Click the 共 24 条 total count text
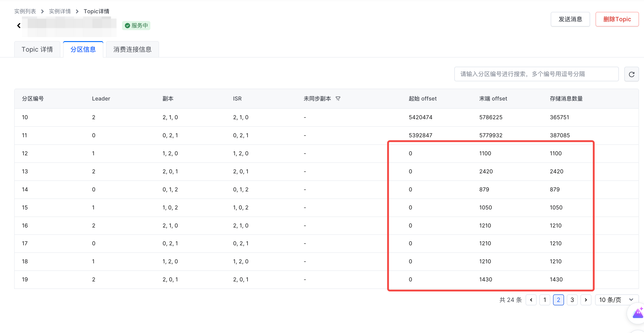Screen dimensions: 644x333 coord(511,300)
